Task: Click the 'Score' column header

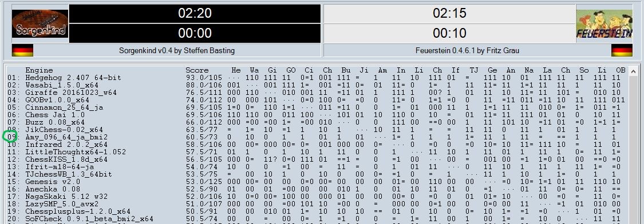Action: pos(197,70)
